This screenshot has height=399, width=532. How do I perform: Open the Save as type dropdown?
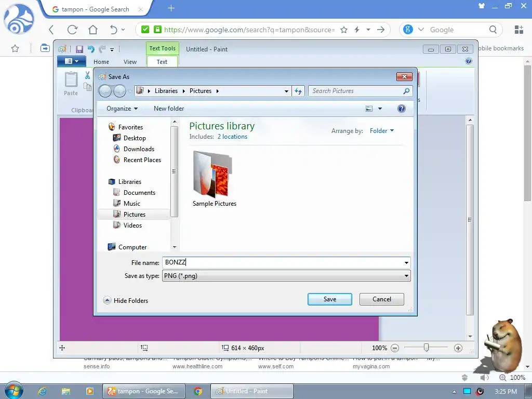286,276
